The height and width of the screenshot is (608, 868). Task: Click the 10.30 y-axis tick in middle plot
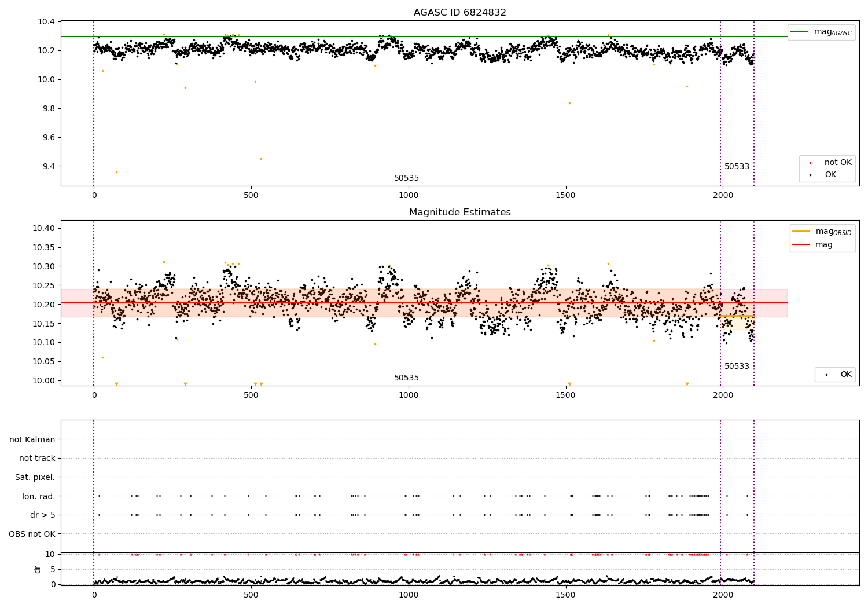pyautogui.click(x=44, y=267)
